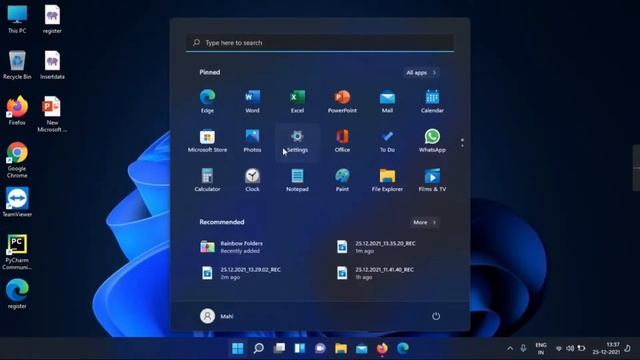Launch the Office app
Screen dimensions: 640x360
pos(342,141)
